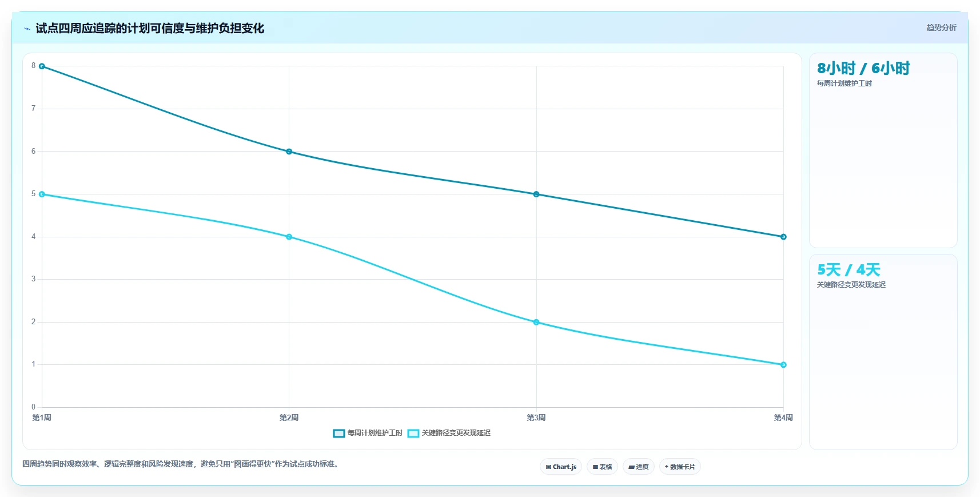Click the 每周计划维护工时 legend label
The image size is (980, 497).
point(375,433)
